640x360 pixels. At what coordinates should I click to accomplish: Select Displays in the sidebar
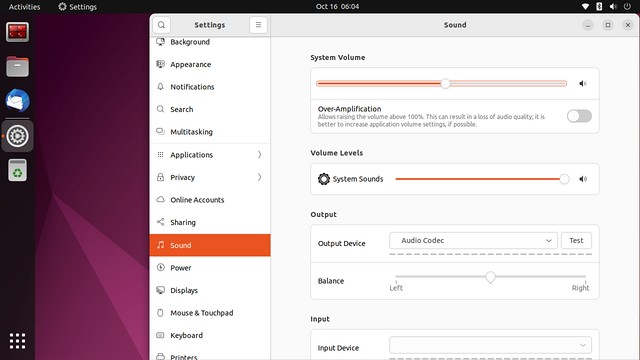[210, 290]
